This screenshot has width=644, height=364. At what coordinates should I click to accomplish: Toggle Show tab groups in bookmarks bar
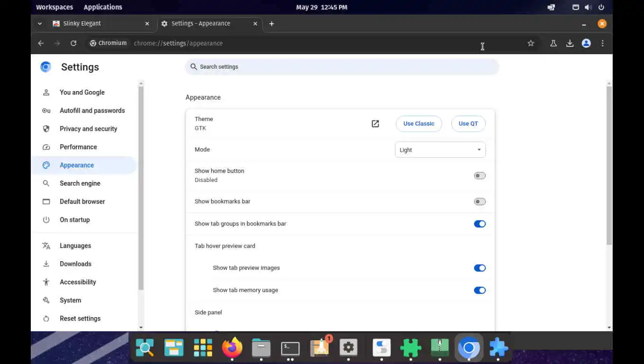[480, 224]
